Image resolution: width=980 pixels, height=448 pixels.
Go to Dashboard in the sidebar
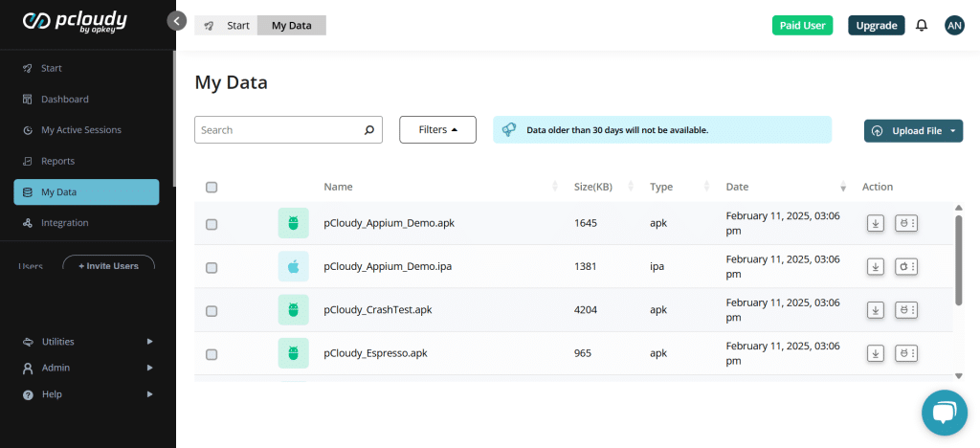(64, 100)
